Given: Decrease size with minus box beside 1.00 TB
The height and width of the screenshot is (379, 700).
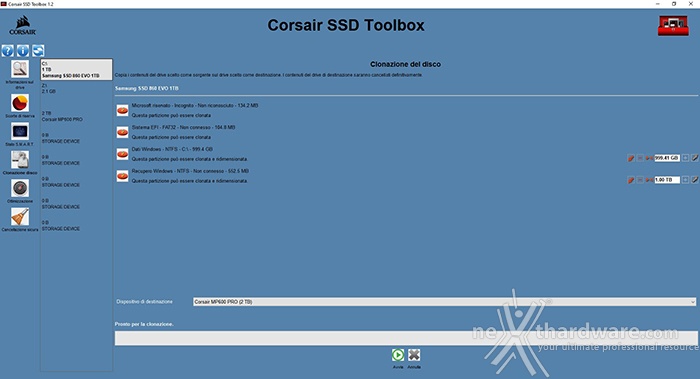Looking at the screenshot, I should (x=640, y=180).
